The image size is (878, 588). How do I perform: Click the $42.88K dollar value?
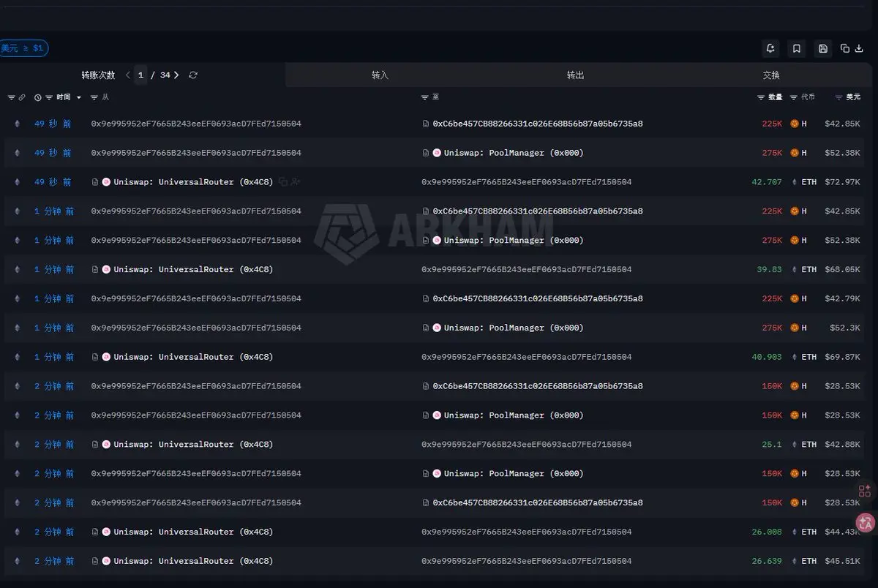tap(842, 445)
